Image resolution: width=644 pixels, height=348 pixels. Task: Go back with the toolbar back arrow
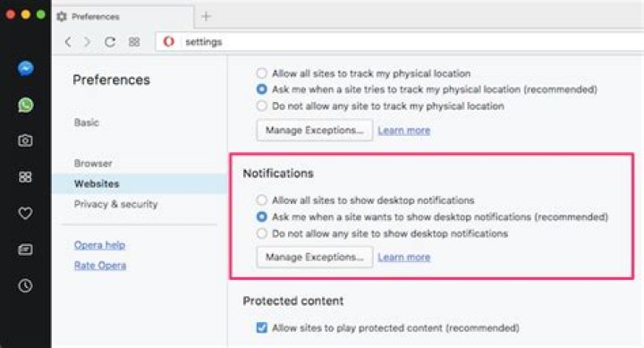click(68, 42)
